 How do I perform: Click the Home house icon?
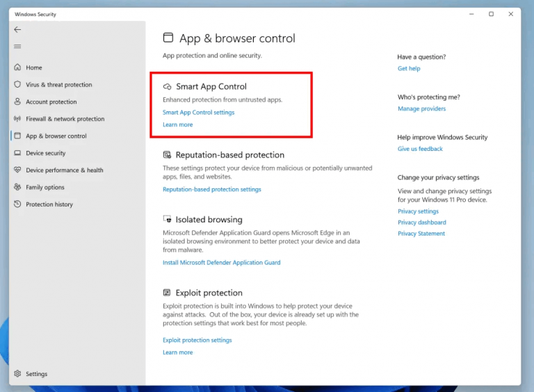tap(17, 67)
